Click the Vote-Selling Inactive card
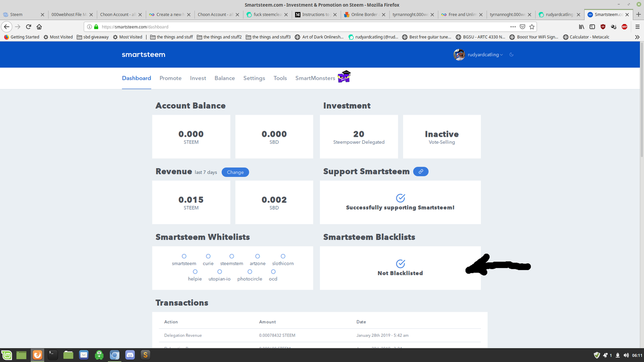This screenshot has height=362, width=644. click(442, 137)
